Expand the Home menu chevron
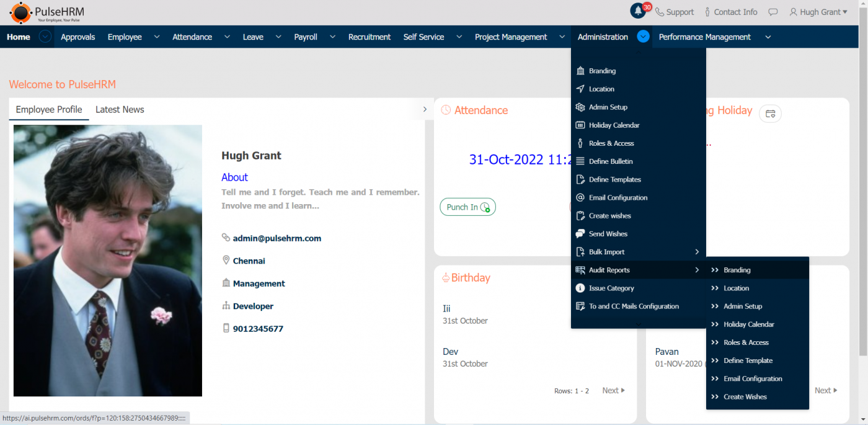 pyautogui.click(x=45, y=37)
